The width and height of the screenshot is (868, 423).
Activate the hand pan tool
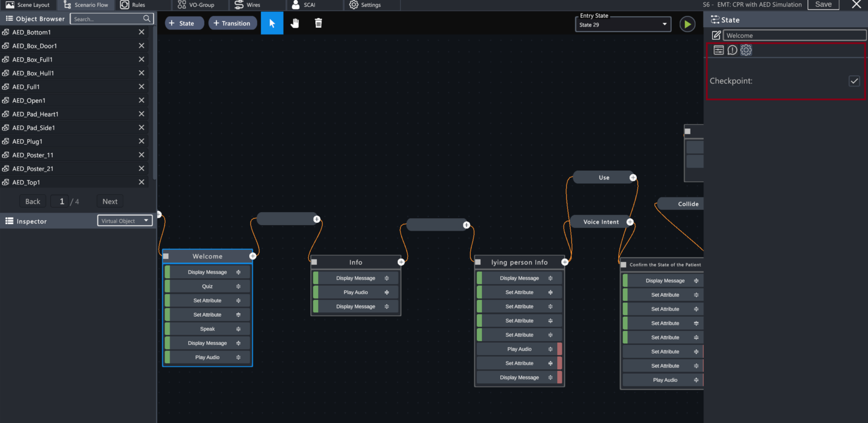[x=294, y=23]
